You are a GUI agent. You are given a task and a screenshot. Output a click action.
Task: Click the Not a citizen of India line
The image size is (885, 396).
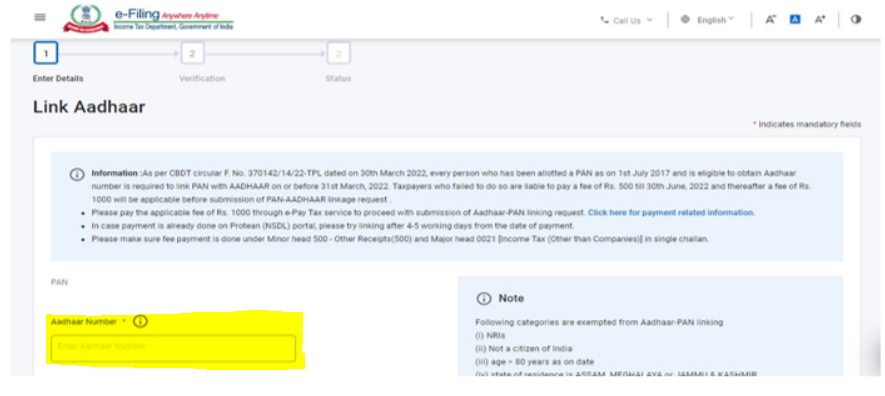[524, 349]
